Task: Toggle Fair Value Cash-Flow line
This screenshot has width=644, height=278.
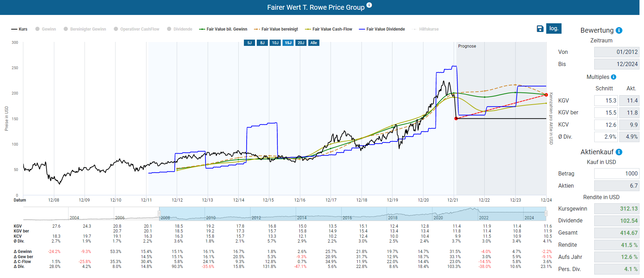Action: tap(328, 29)
